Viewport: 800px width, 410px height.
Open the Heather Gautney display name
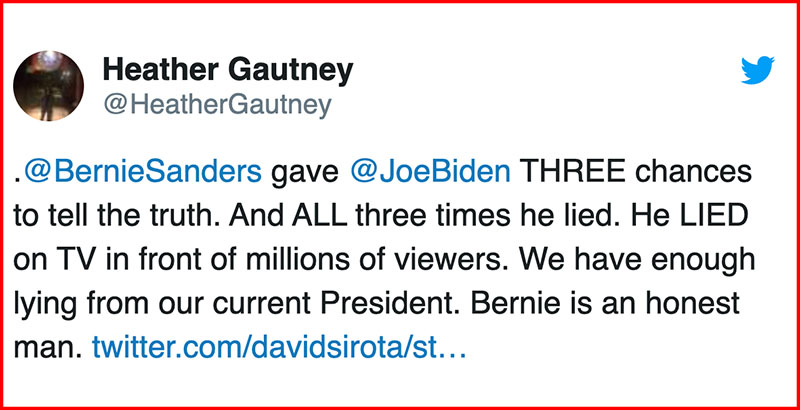(x=228, y=71)
